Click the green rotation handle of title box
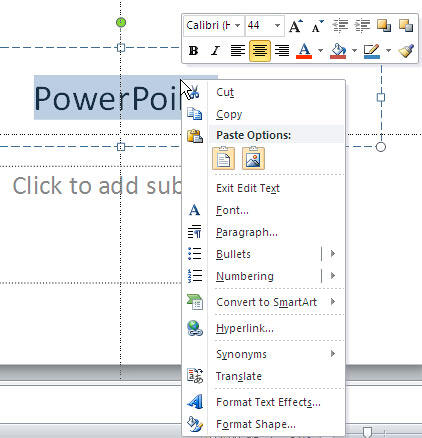 point(121,22)
